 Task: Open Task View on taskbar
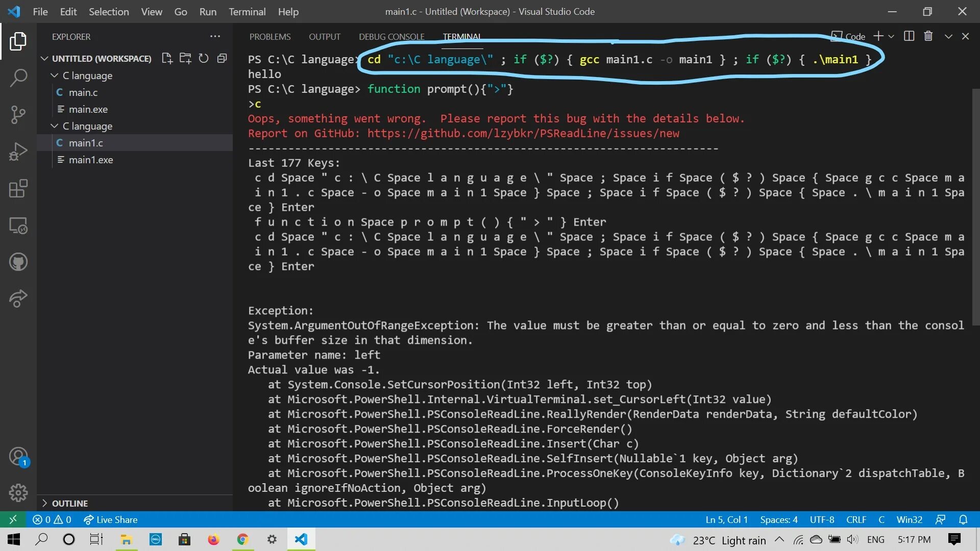coord(96,539)
